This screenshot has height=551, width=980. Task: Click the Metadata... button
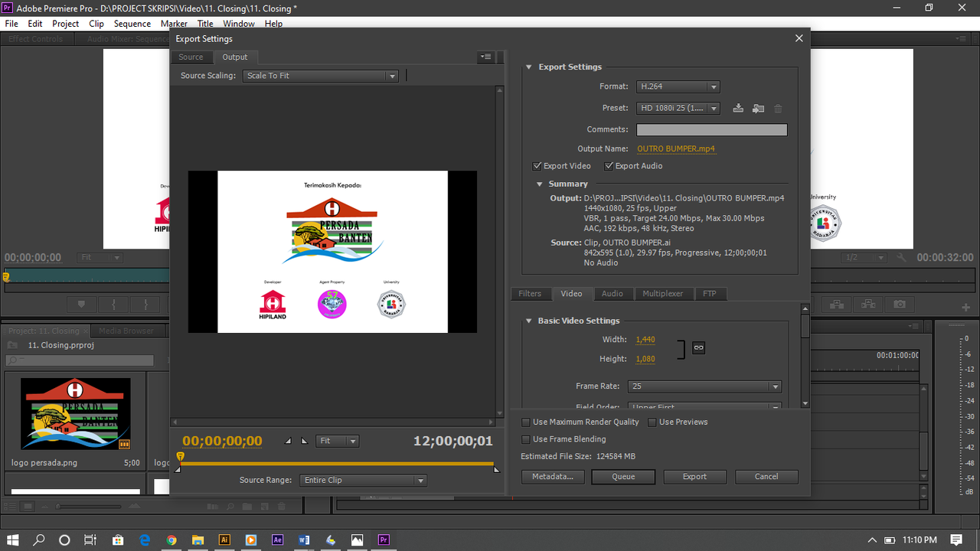(x=553, y=477)
